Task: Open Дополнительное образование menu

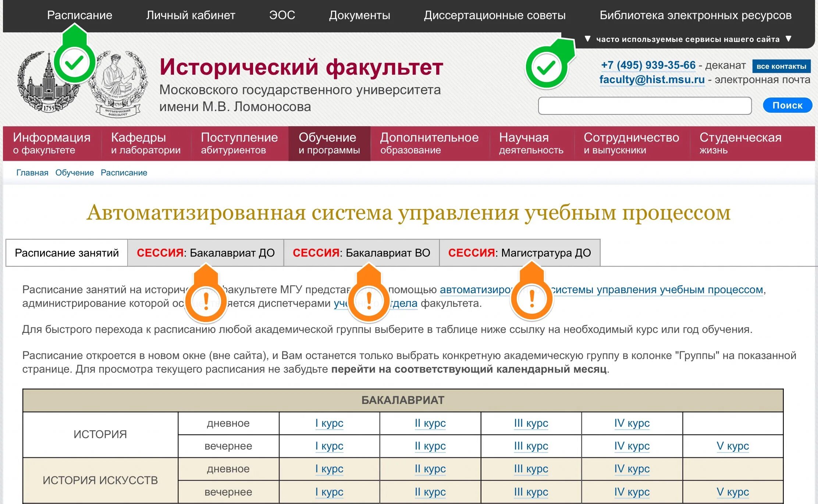Action: pyautogui.click(x=429, y=143)
